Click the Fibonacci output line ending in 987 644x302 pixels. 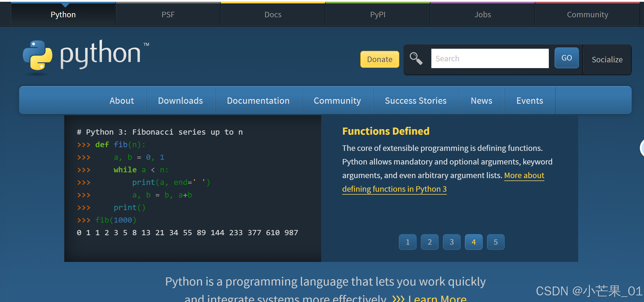[x=187, y=233]
